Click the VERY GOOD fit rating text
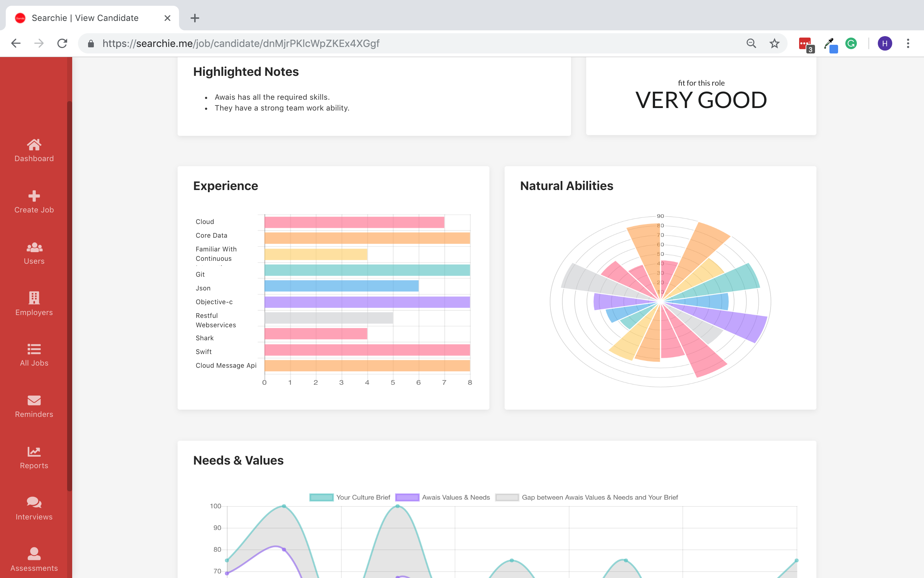The height and width of the screenshot is (578, 924). (x=701, y=100)
